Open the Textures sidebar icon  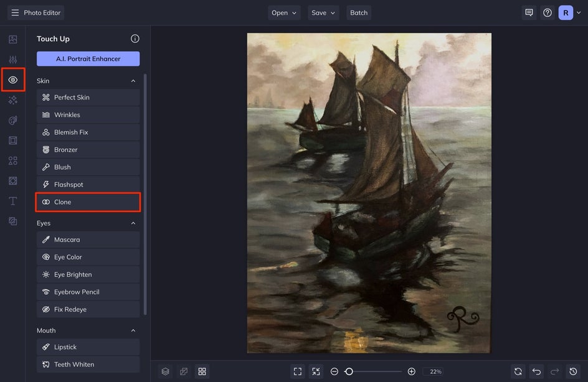[x=12, y=221]
